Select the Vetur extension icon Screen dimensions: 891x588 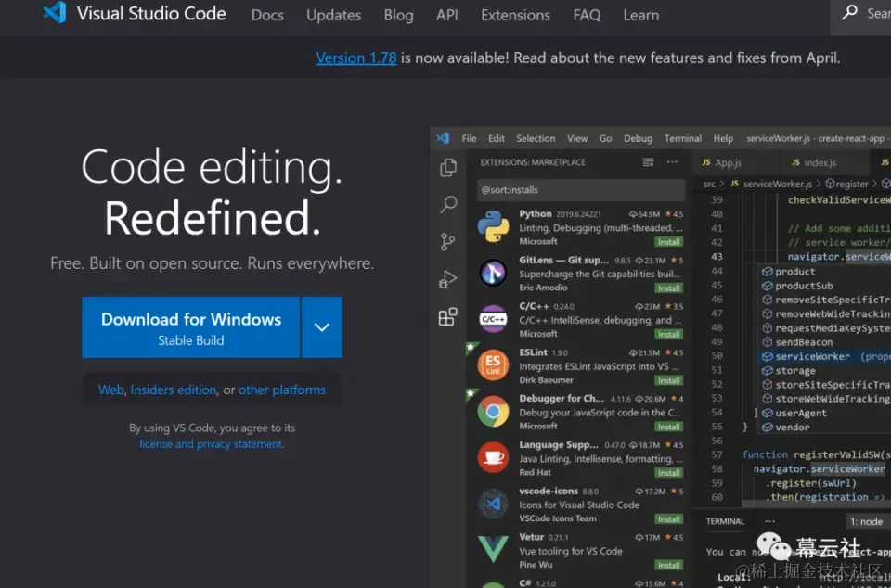pos(493,549)
